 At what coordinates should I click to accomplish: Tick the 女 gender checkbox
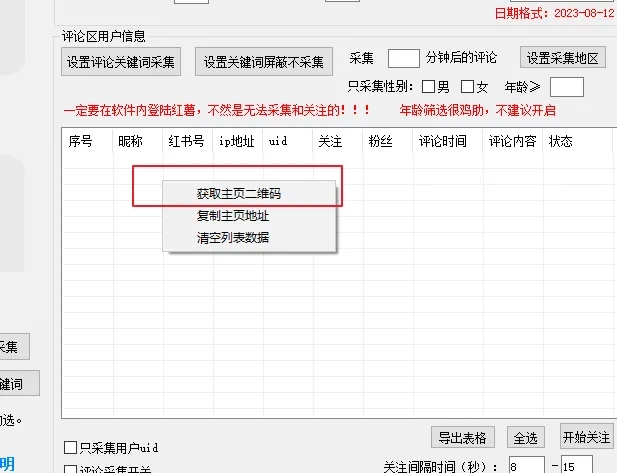tap(467, 87)
